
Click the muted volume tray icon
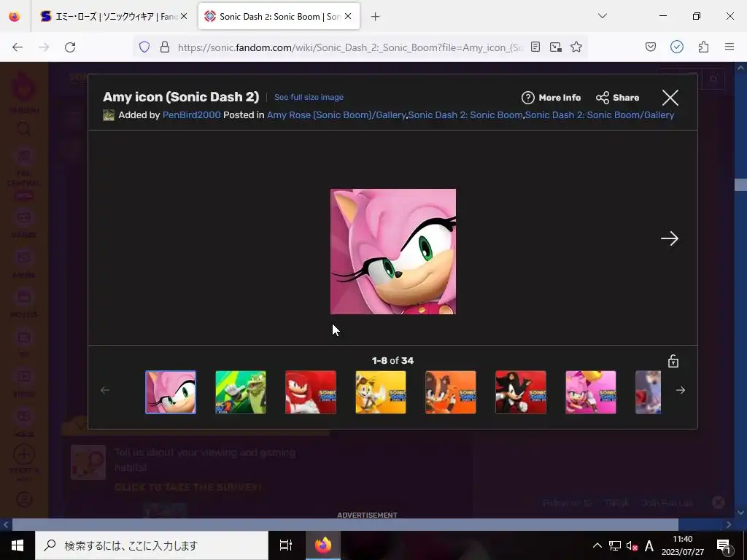tap(632, 545)
